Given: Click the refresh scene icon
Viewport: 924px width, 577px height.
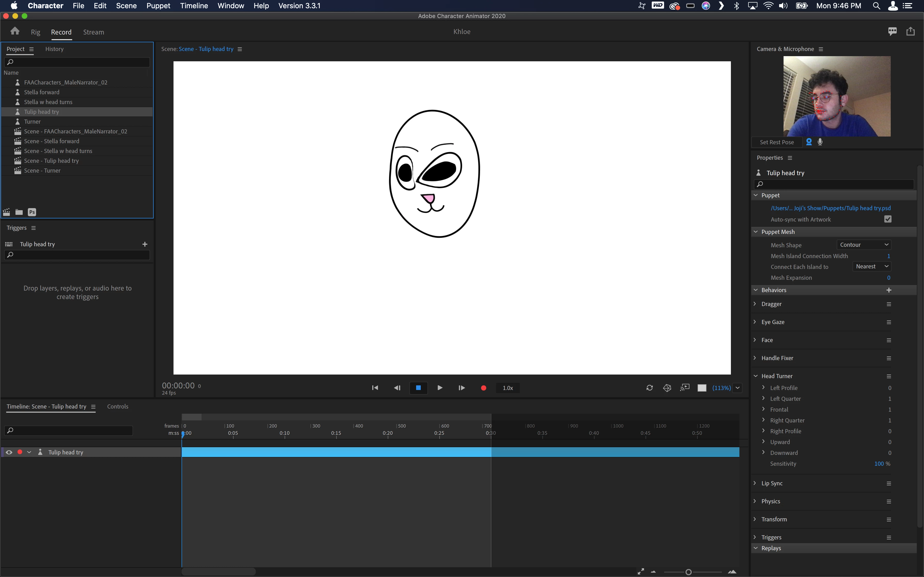Looking at the screenshot, I should tap(649, 388).
